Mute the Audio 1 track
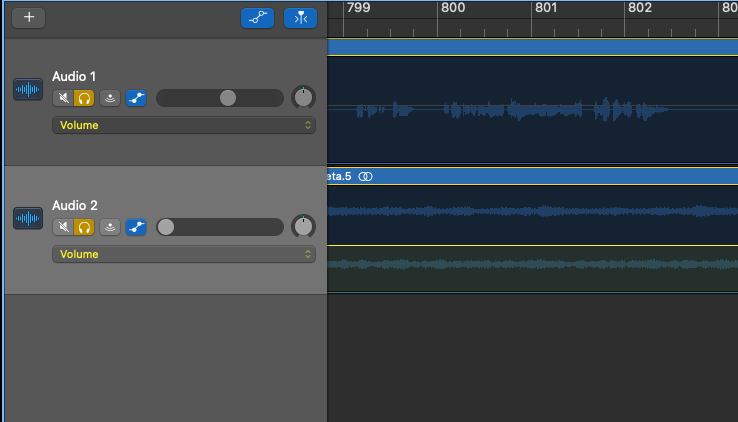Image resolution: width=738 pixels, height=422 pixels. pos(63,98)
